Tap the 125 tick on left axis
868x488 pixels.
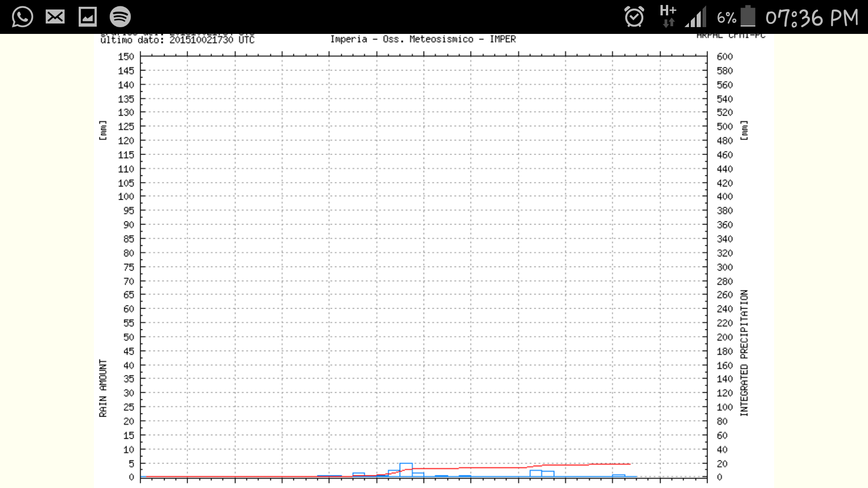(x=126, y=127)
